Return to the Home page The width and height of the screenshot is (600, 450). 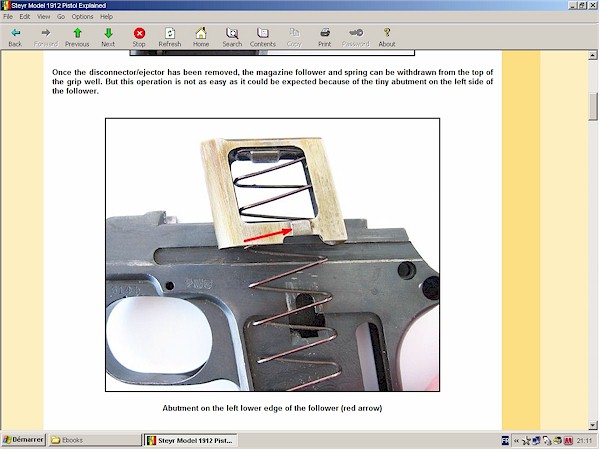tap(201, 37)
